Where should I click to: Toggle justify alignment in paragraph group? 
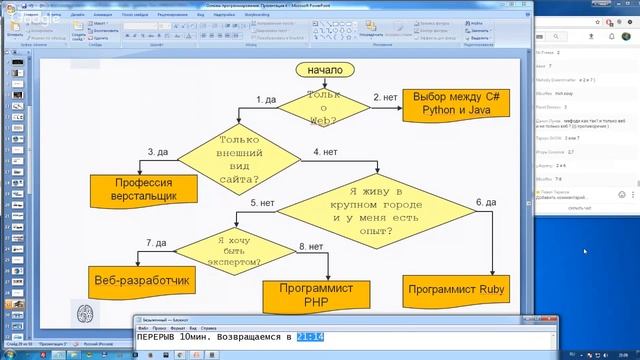[227, 36]
